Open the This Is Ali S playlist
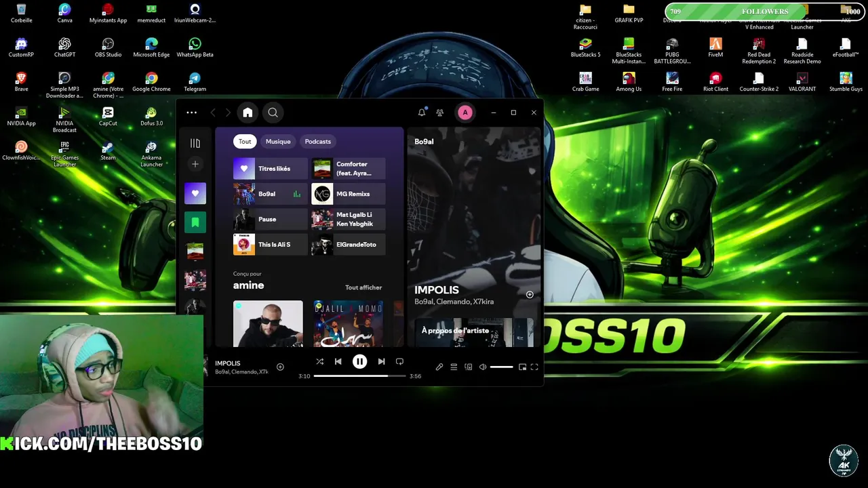 [270, 245]
